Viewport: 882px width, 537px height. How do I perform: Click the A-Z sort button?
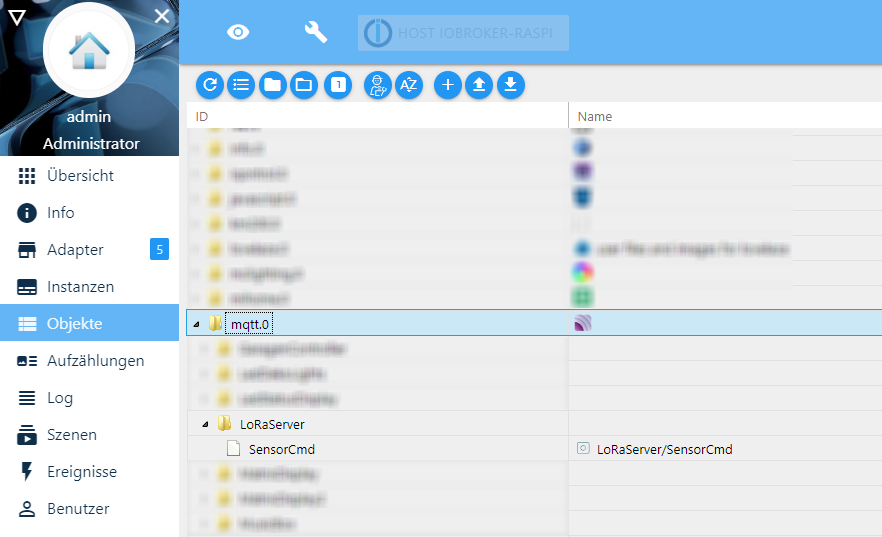pos(408,85)
